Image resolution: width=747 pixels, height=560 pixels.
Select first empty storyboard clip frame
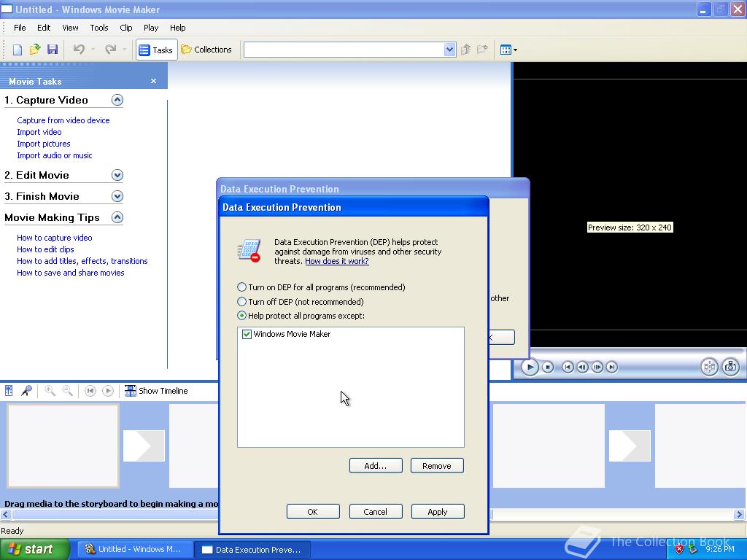click(x=63, y=446)
